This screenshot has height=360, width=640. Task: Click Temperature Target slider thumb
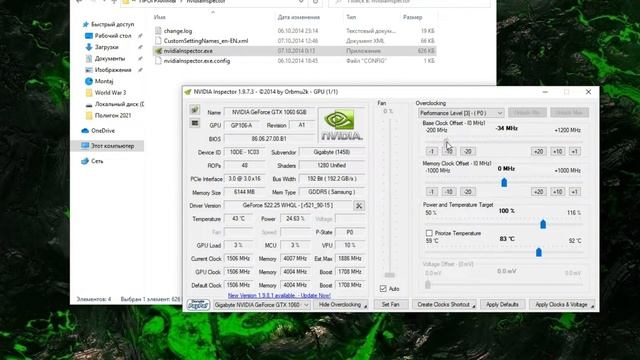539,252
